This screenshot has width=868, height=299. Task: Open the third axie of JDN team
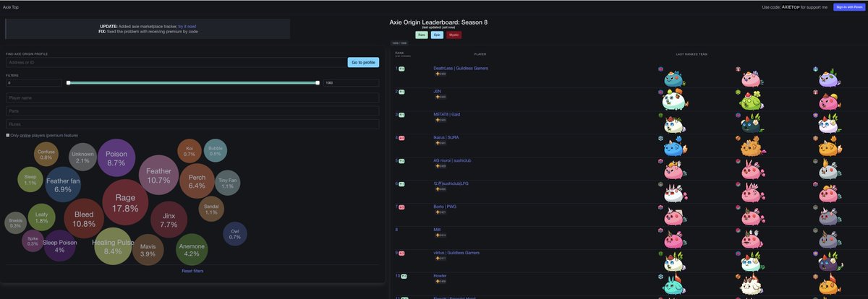tap(829, 100)
